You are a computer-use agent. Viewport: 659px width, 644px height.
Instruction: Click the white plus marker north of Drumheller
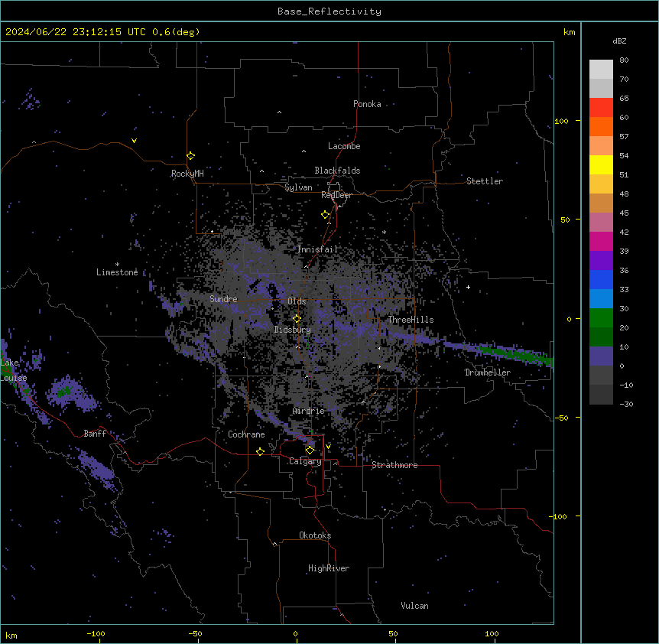468,287
